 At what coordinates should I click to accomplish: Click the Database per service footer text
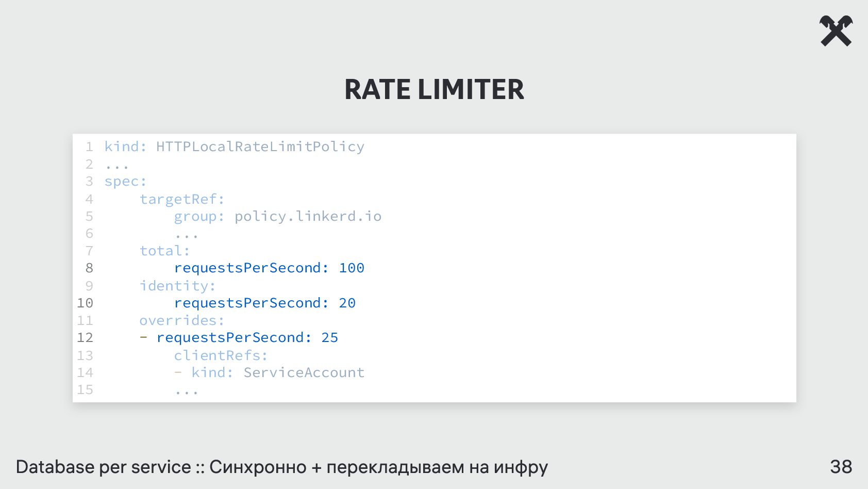(x=103, y=467)
